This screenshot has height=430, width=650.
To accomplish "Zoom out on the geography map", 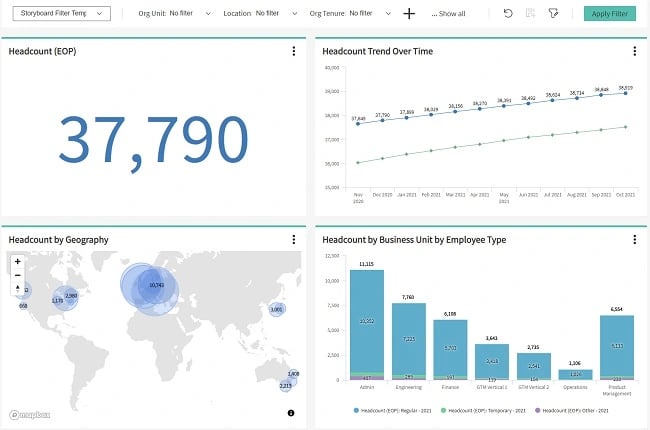I will (x=17, y=275).
